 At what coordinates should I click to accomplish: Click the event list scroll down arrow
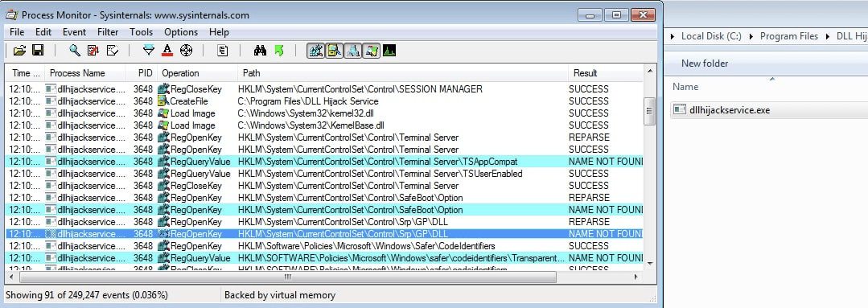650,264
